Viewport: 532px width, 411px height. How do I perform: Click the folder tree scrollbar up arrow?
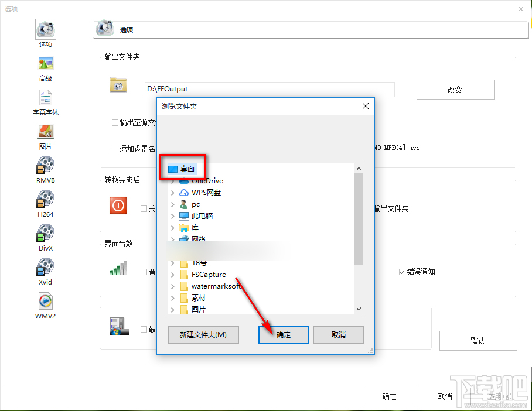(x=359, y=169)
